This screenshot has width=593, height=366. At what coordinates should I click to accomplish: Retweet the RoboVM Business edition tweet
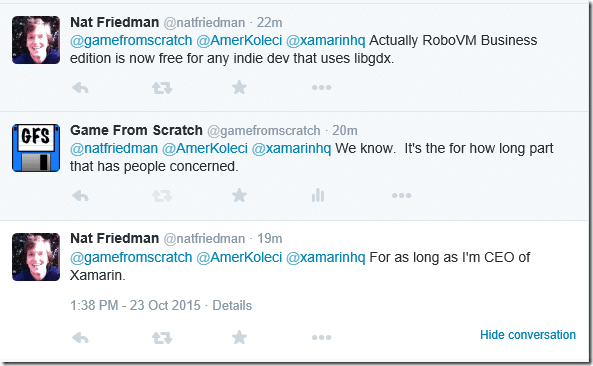pyautogui.click(x=162, y=88)
